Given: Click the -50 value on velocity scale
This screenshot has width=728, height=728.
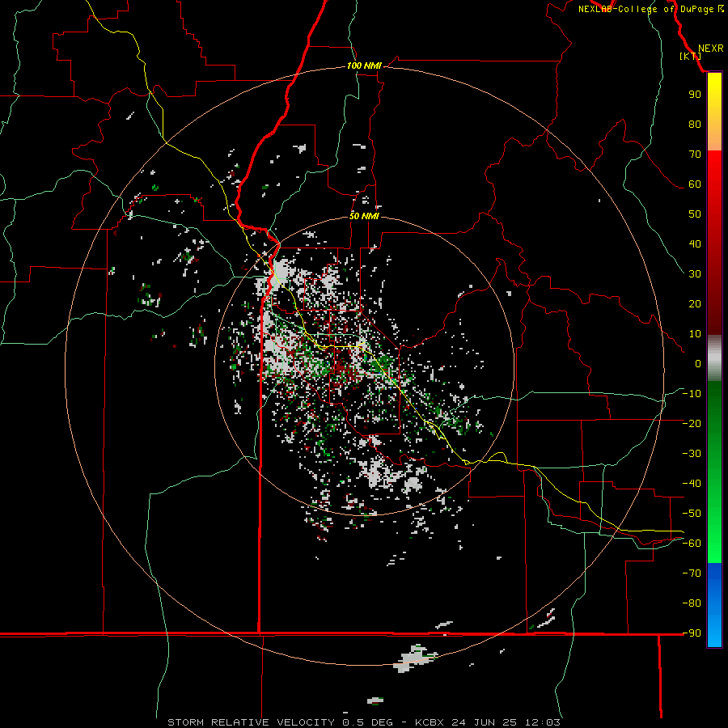Looking at the screenshot, I should 692,514.
